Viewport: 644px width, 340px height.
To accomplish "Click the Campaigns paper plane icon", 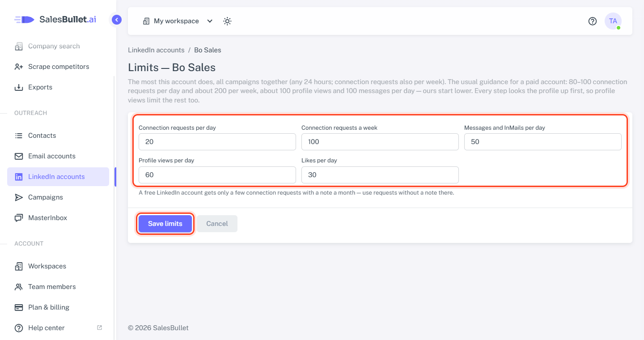I will pos(19,197).
